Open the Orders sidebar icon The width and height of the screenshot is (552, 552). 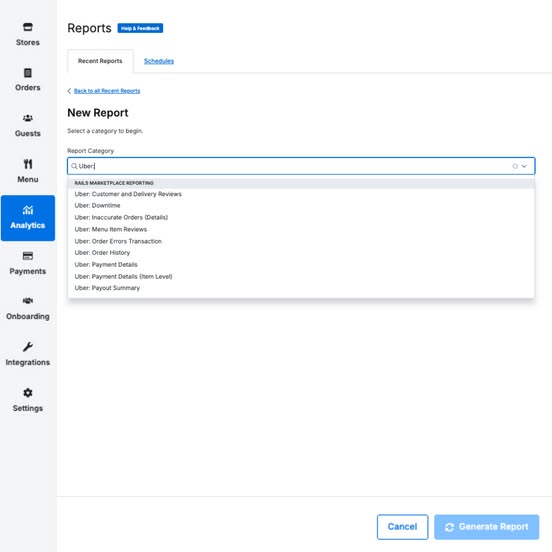[27, 73]
